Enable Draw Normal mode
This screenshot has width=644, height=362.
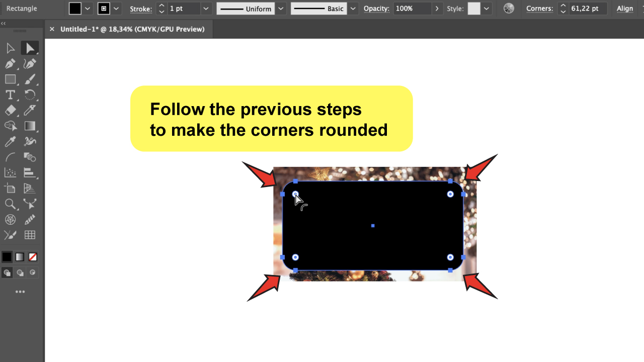coord(7,273)
